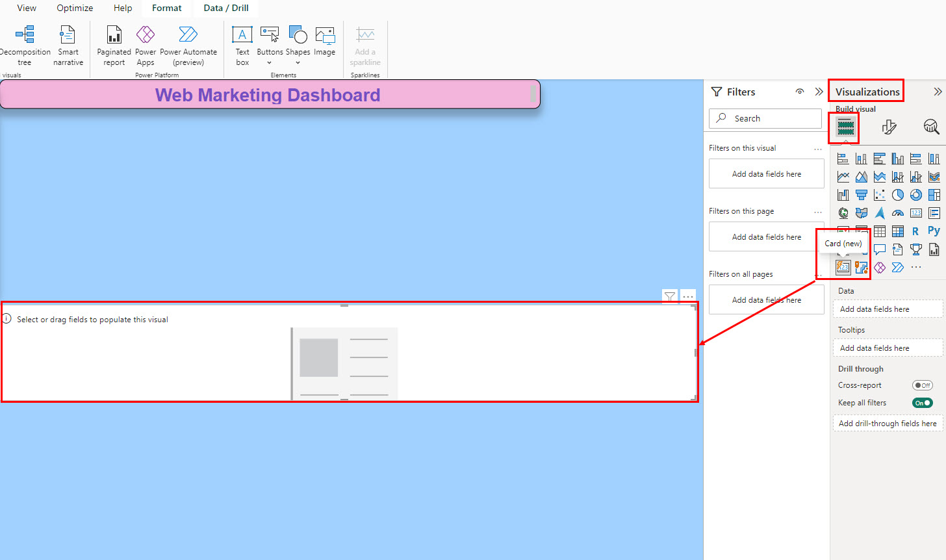Insert a Paginated report

114,45
